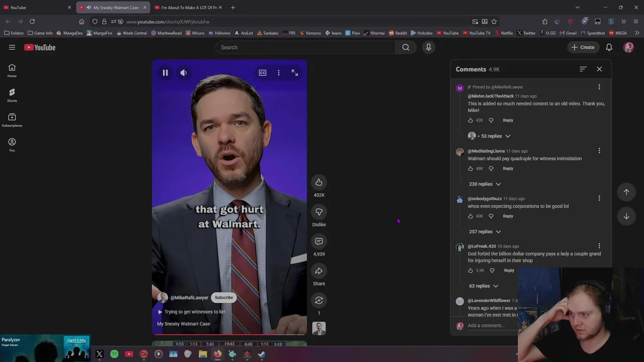The width and height of the screenshot is (644, 362).
Task: Reply to @nobodygothuzz's comment
Action: coord(508,217)
